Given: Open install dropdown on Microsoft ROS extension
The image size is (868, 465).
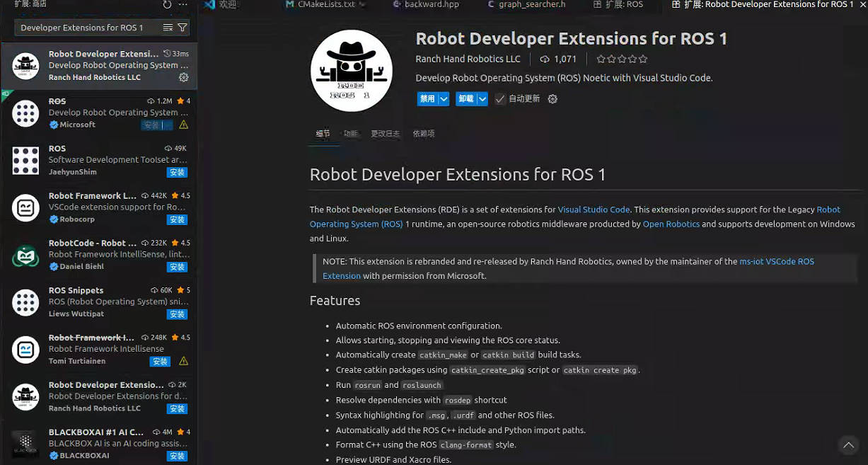Looking at the screenshot, I should click(167, 125).
